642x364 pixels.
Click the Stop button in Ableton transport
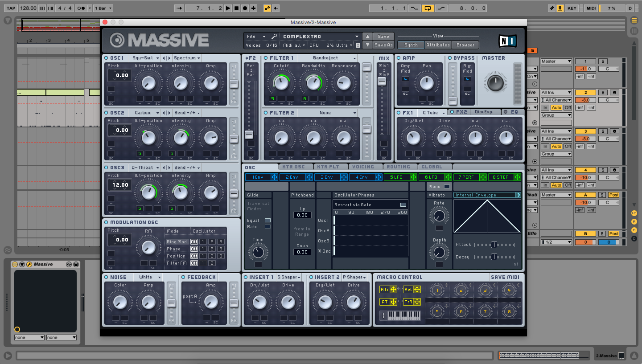237,8
